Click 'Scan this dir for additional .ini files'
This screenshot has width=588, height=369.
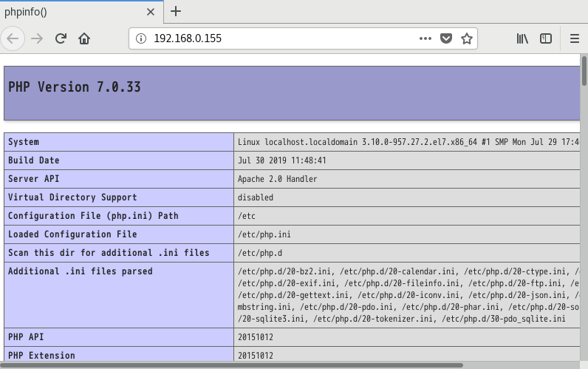pyautogui.click(x=109, y=253)
